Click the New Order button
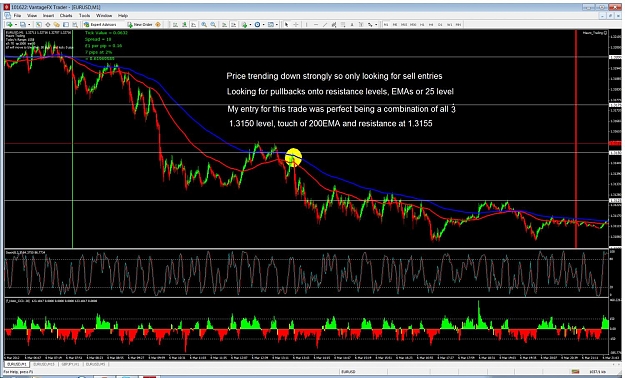 (140, 25)
